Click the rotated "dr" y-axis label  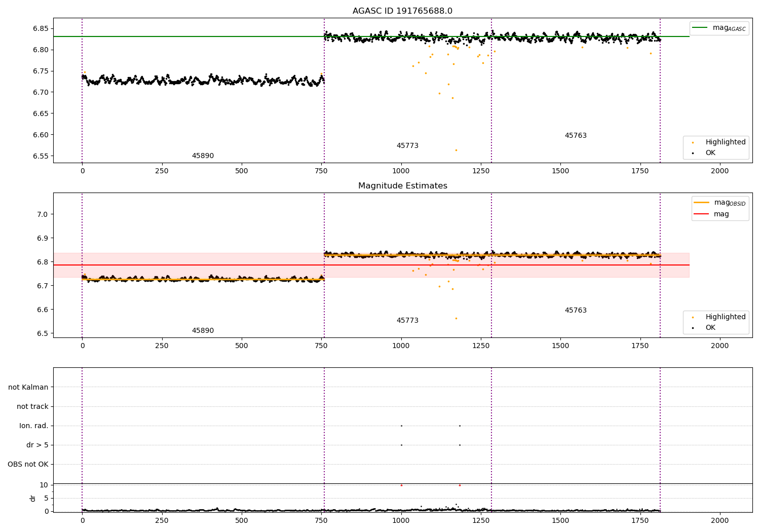point(33,498)
